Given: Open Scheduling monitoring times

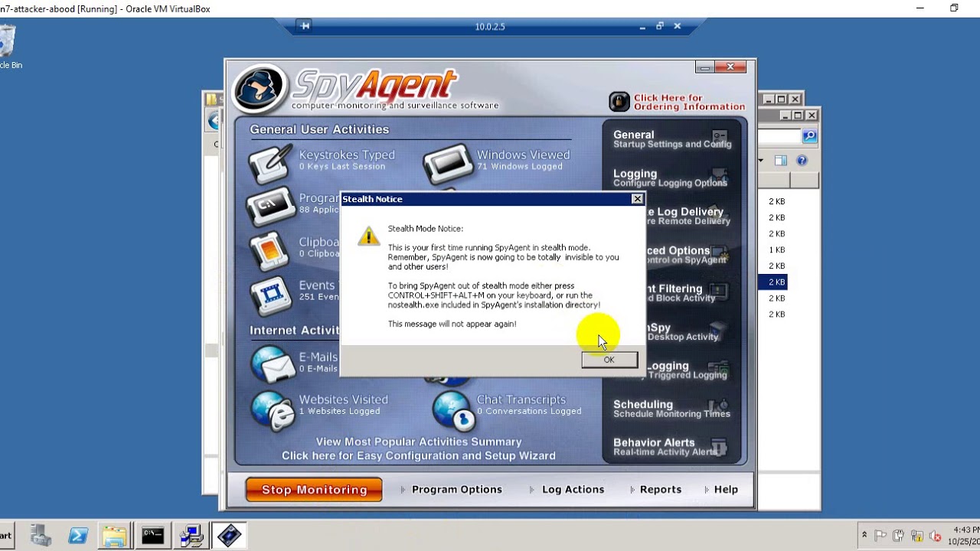Looking at the screenshot, I should point(671,409).
